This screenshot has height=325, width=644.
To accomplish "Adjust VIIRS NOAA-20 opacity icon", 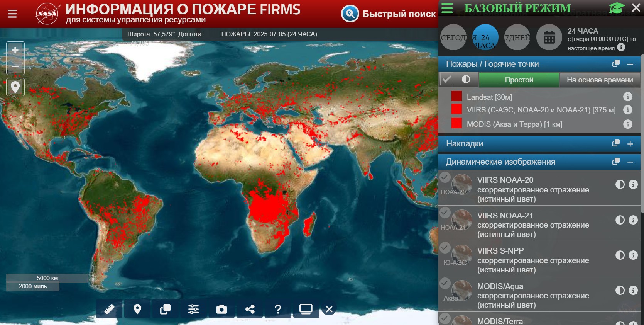I will (x=620, y=184).
